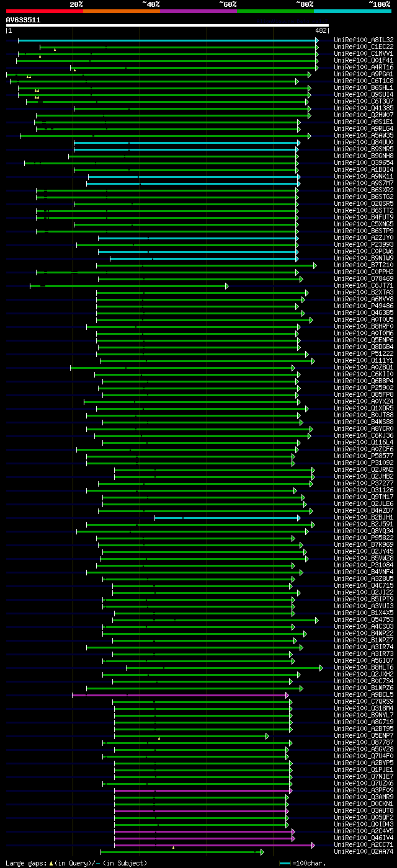Select the query name AV633511
397x868 pixels.
tap(23, 20)
